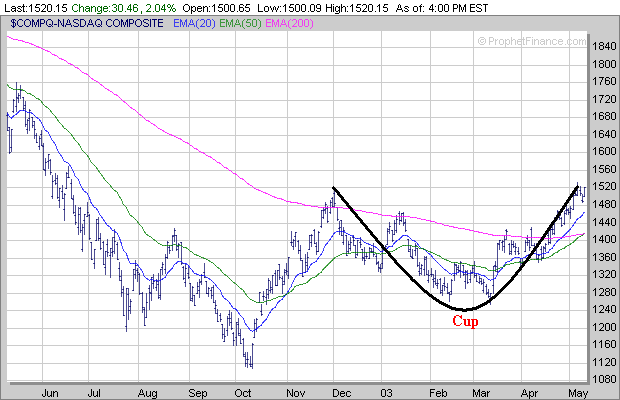
Task: Click the 1280 price axis label
Action: point(604,292)
